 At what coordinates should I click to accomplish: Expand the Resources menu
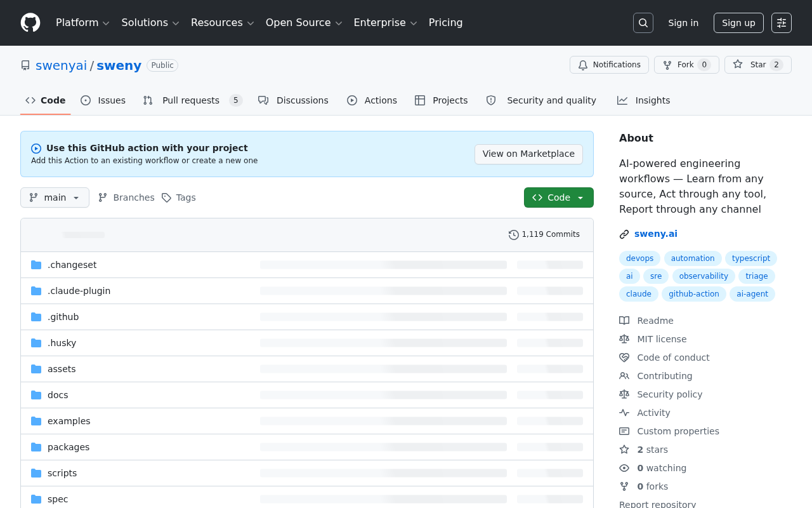pos(222,23)
